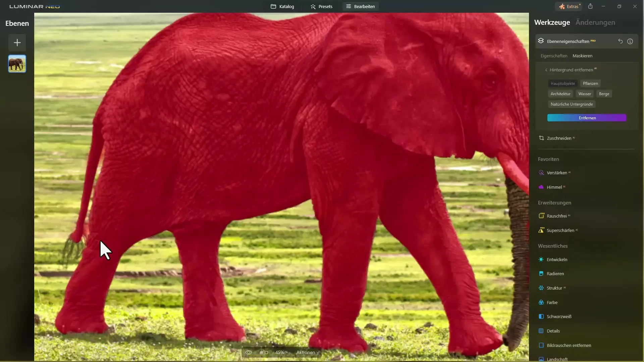
Task: Select Presets from the top navigation
Action: pyautogui.click(x=322, y=6)
